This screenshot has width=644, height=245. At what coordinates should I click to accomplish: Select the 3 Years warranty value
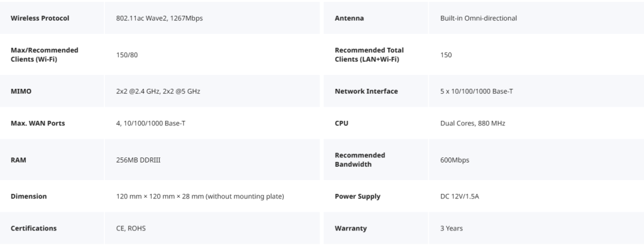click(x=452, y=228)
